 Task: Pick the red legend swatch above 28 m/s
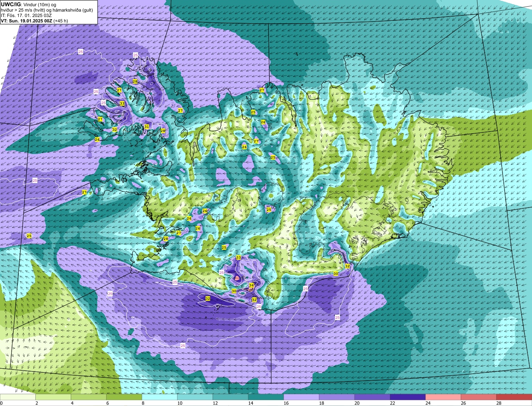click(x=514, y=397)
